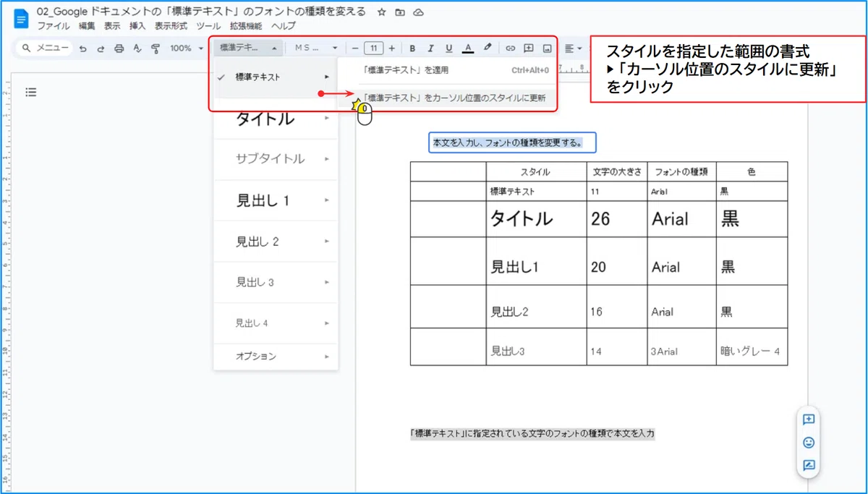This screenshot has width=868, height=494.
Task: Click the Google Docs home logo
Action: point(21,19)
